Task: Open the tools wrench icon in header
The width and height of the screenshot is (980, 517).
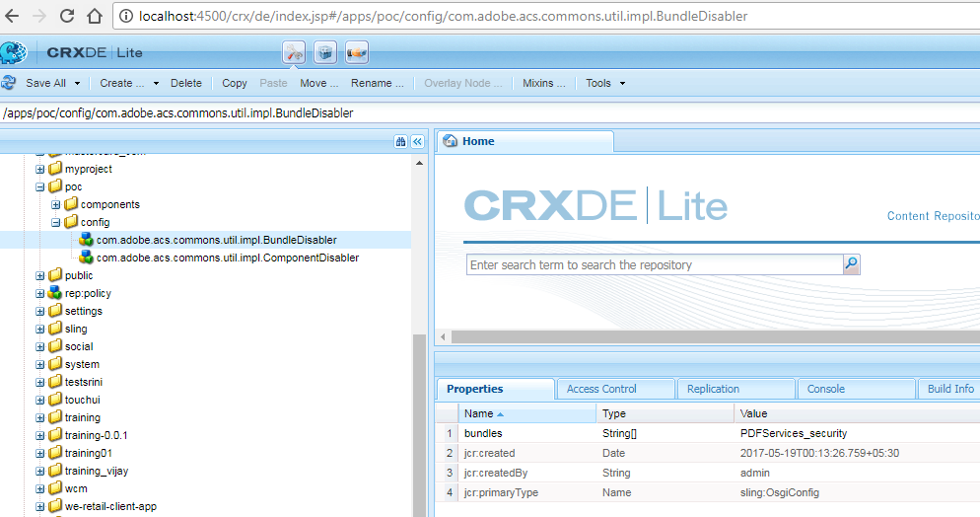Action: point(294,52)
